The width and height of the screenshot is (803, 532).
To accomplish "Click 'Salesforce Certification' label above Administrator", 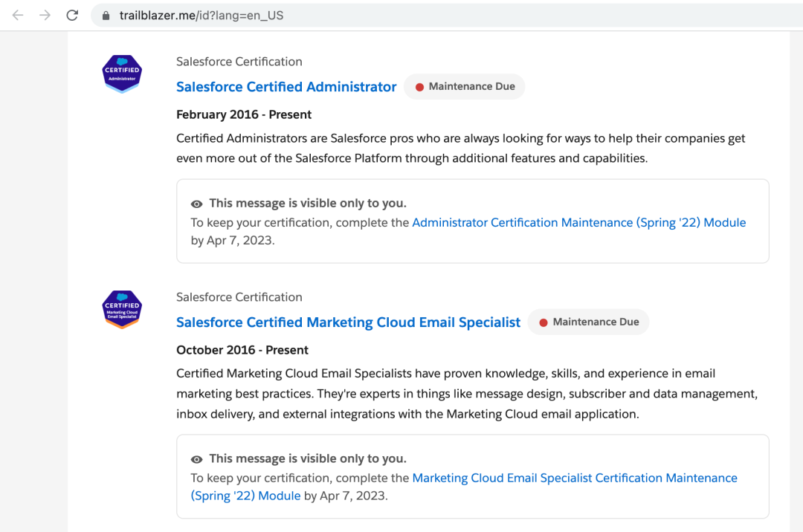I will (x=239, y=62).
